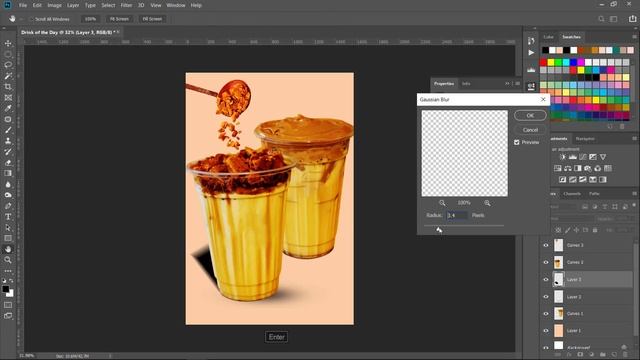
Task: Add a Curves adjustment
Action: click(x=583, y=157)
